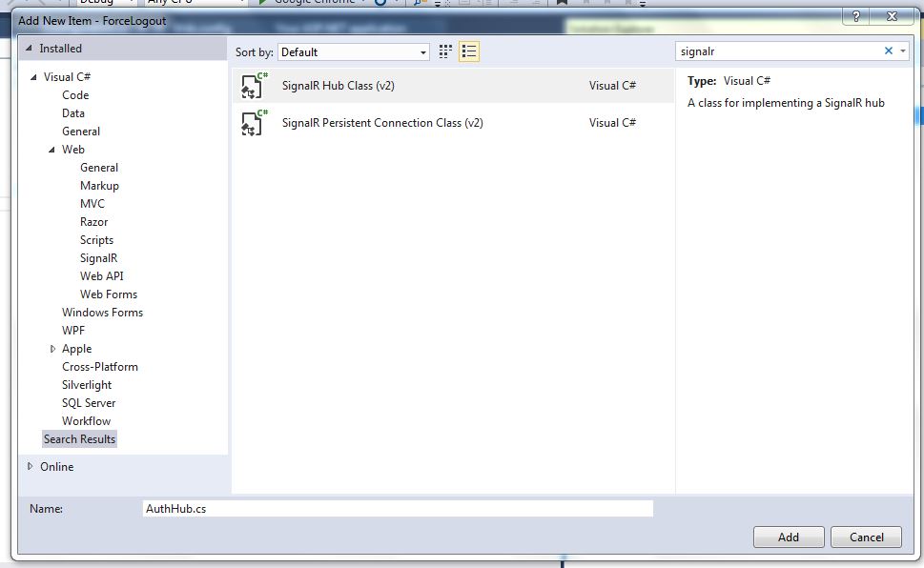The width and height of the screenshot is (924, 568).
Task: Click the Installed header label
Action: coord(61,49)
